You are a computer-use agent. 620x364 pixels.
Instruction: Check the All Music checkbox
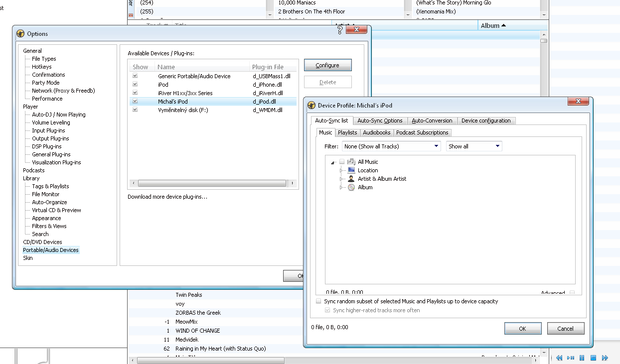342,162
